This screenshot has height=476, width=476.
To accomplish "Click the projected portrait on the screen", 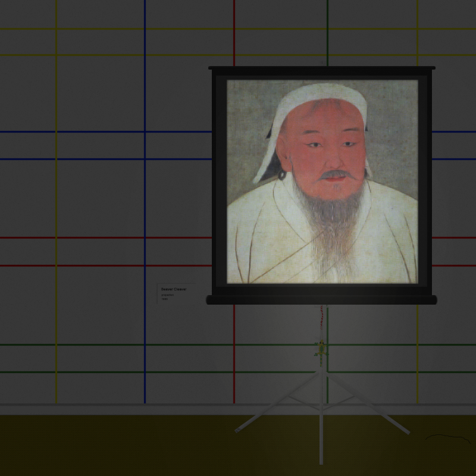I will coord(322,181).
